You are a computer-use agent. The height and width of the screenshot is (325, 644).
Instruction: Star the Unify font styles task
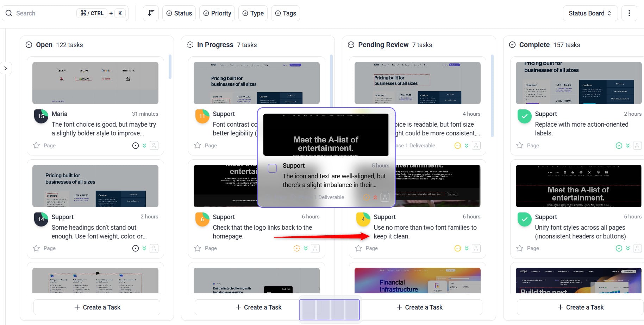(519, 248)
